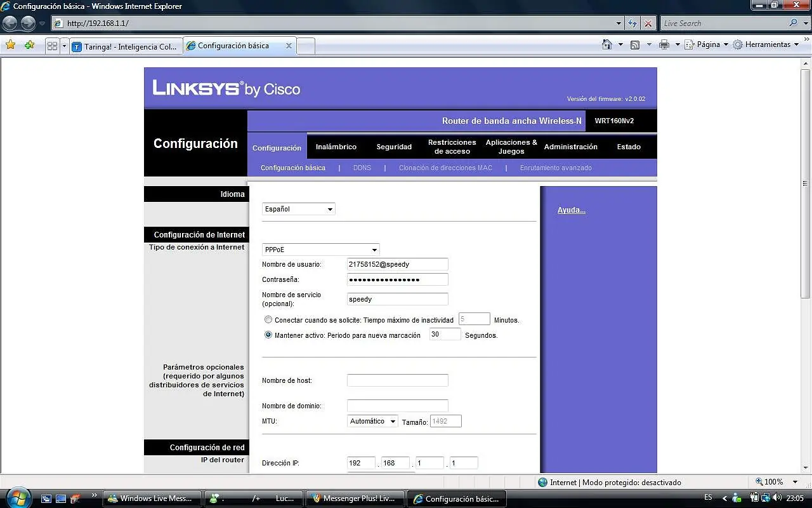The height and width of the screenshot is (508, 812).
Task: Click the Stop loading red X icon
Action: coord(648,23)
